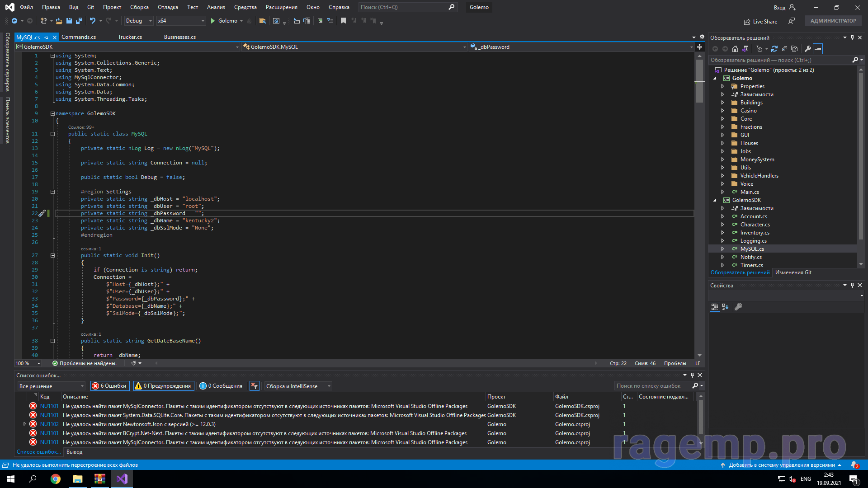Click Home icon in Solution Explorer toolbar

pyautogui.click(x=735, y=49)
